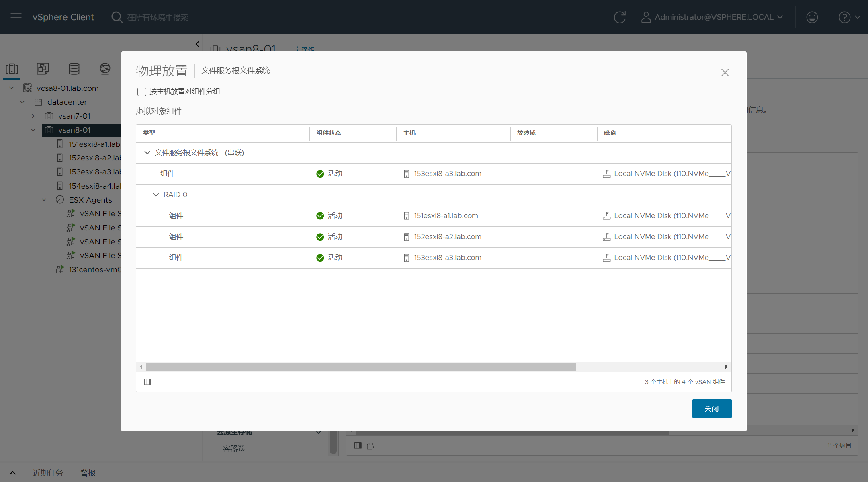Screen dimensions: 868x482
Task: Collapse the ESX Agents resource pool
Action: 44,200
